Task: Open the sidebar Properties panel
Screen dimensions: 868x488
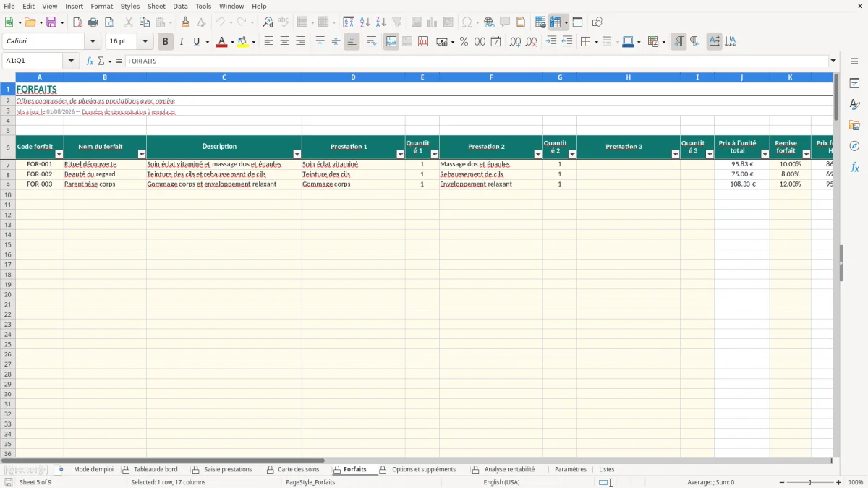Action: 854,84
